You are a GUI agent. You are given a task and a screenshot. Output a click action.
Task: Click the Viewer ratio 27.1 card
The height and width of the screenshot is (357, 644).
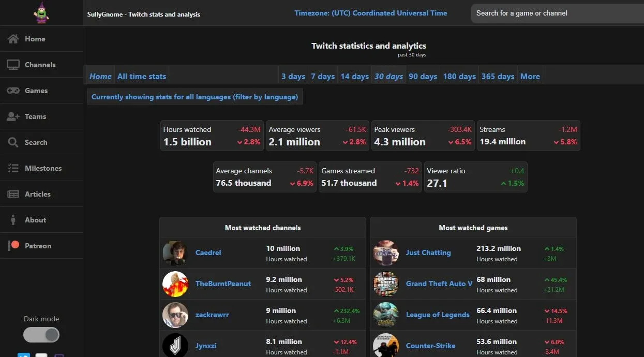coord(476,177)
